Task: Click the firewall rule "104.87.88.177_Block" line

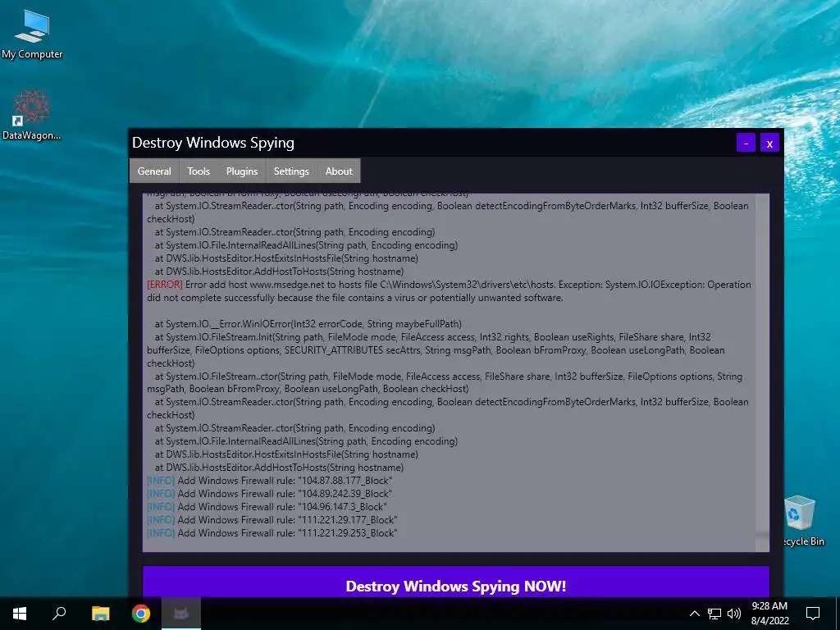Action: [269, 481]
